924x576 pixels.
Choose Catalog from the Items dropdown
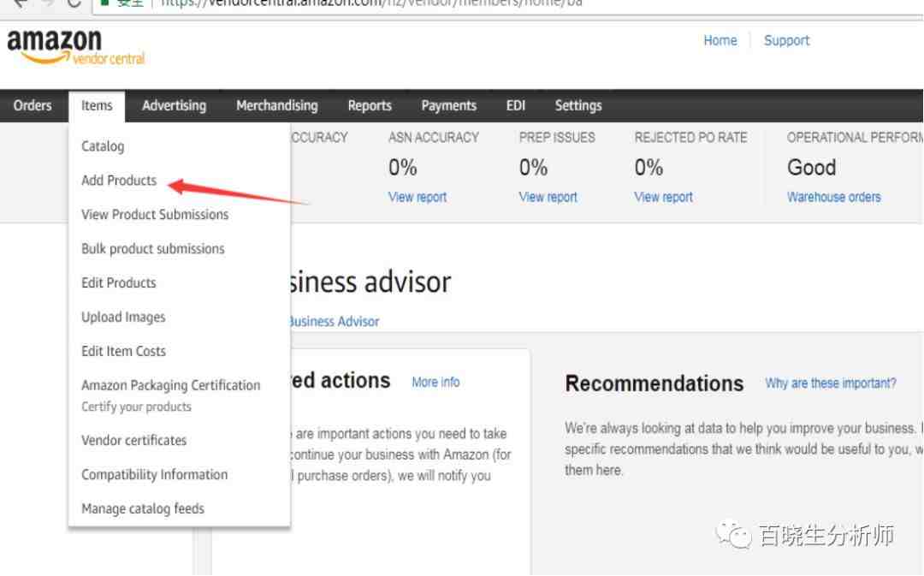pyautogui.click(x=103, y=146)
